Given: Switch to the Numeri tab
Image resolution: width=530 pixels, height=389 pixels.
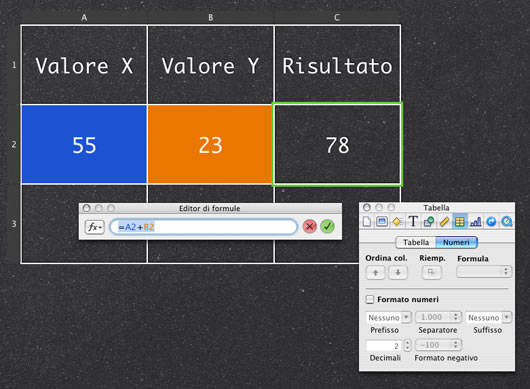Looking at the screenshot, I should pos(456,242).
